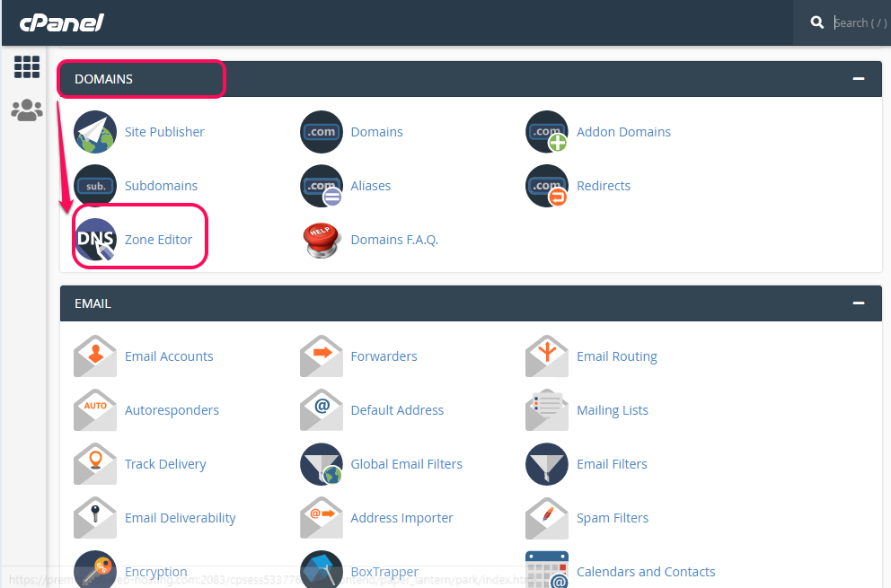Open the Addon Domains link
This screenshot has height=588, width=891.
click(x=623, y=132)
